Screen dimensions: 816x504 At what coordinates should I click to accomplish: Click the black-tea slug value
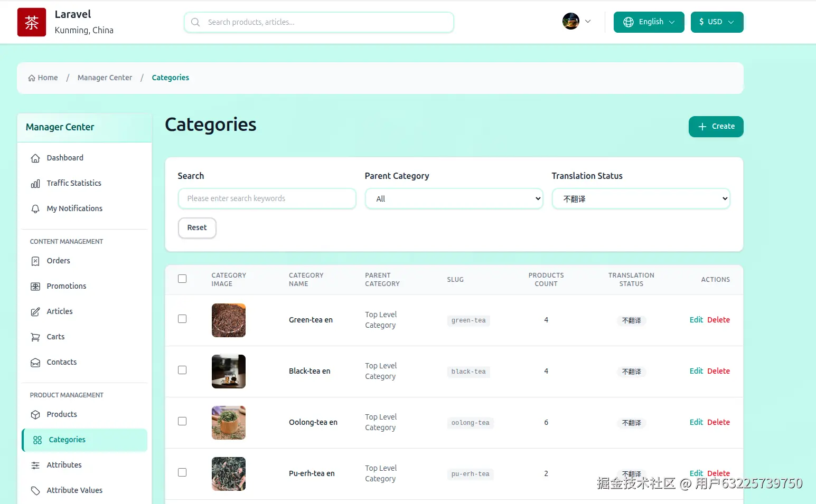pos(468,372)
